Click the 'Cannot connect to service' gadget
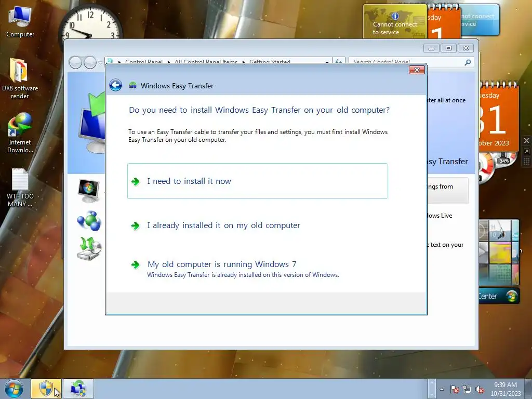This screenshot has width=532, height=399. click(x=395, y=21)
